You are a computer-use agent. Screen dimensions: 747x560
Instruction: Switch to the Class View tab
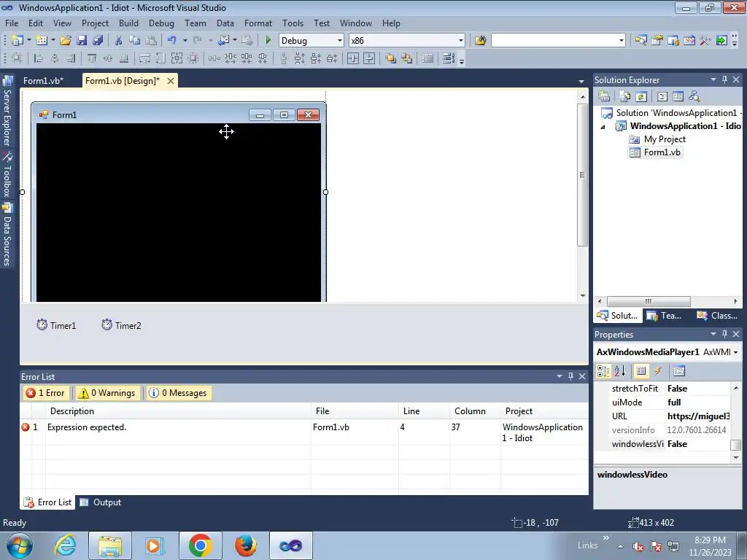[717, 315]
